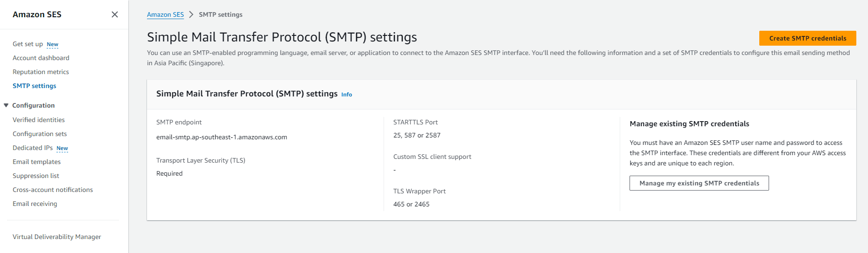Viewport: 868px width, 253px height.
Task: Click the New badge beside Dedicated IPs
Action: pos(62,148)
